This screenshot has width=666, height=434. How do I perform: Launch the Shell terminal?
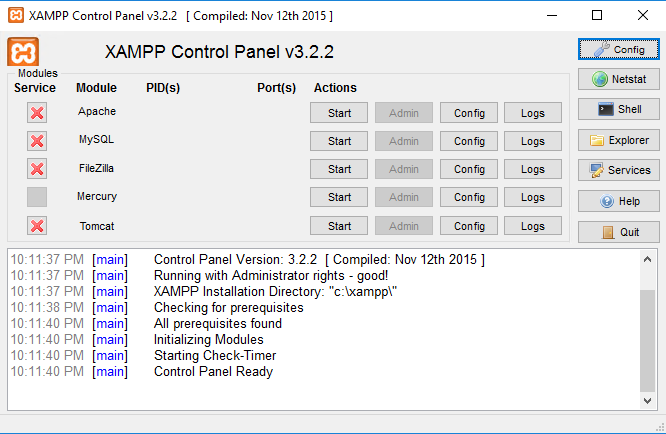pos(618,109)
